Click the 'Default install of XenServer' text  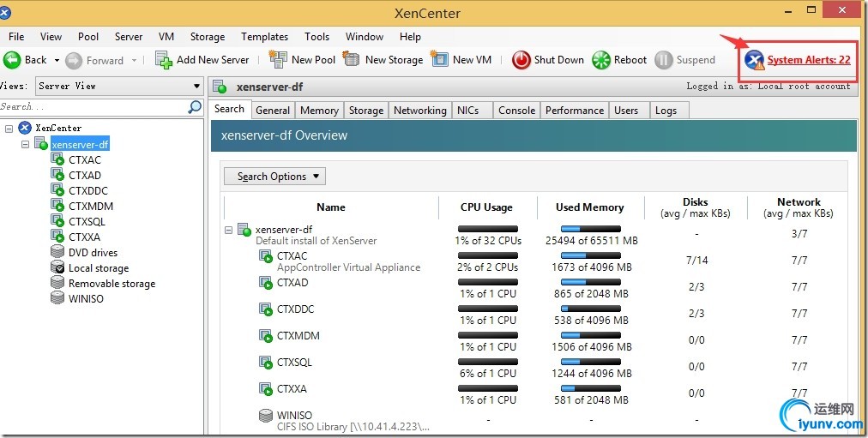pos(316,241)
